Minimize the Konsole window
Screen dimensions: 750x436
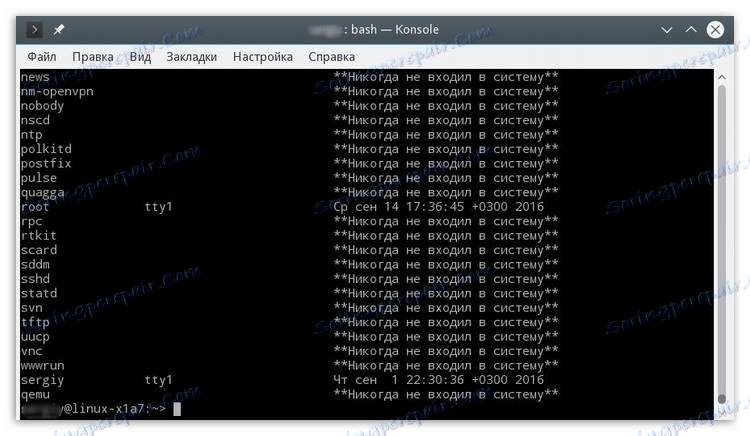667,30
